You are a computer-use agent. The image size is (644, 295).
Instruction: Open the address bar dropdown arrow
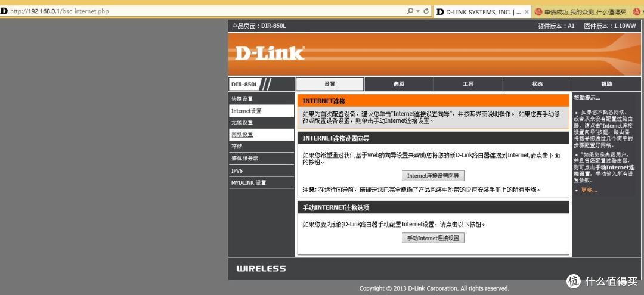(417, 11)
